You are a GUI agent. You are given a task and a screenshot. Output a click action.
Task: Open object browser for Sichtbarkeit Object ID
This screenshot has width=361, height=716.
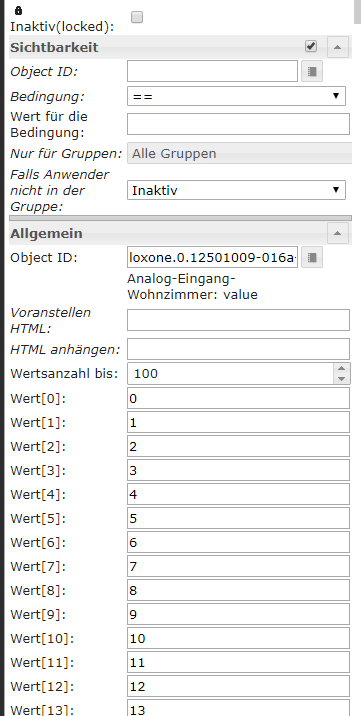[312, 72]
